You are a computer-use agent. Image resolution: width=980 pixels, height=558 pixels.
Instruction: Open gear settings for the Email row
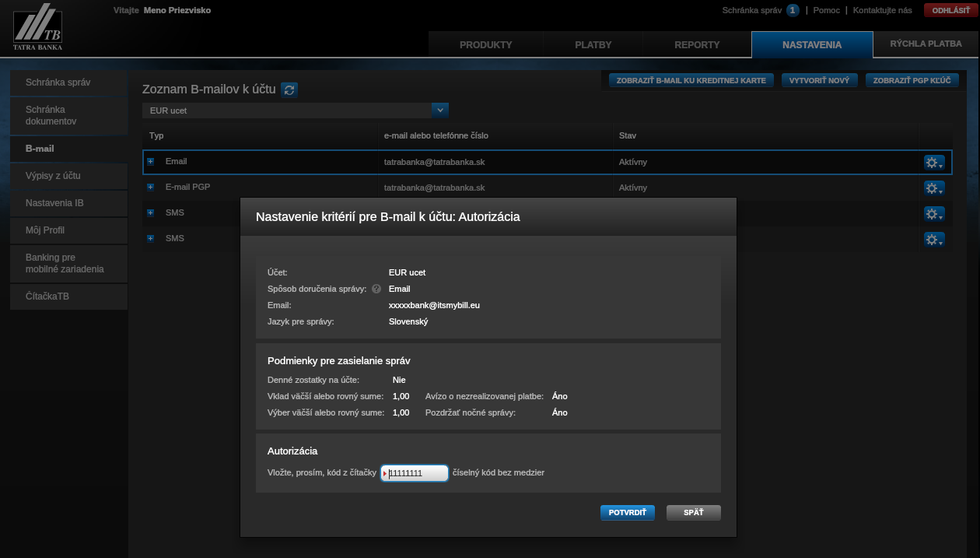pos(933,162)
